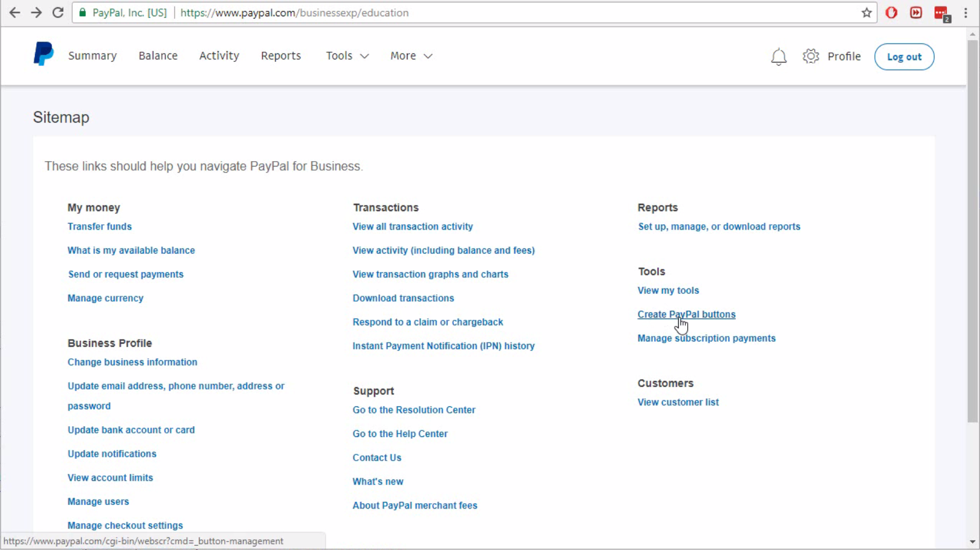Click the green padlock site info icon
980x550 pixels.
click(82, 13)
